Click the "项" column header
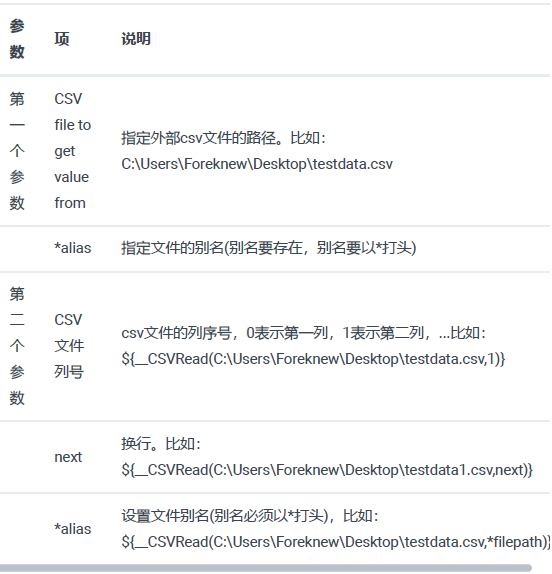 click(62, 38)
